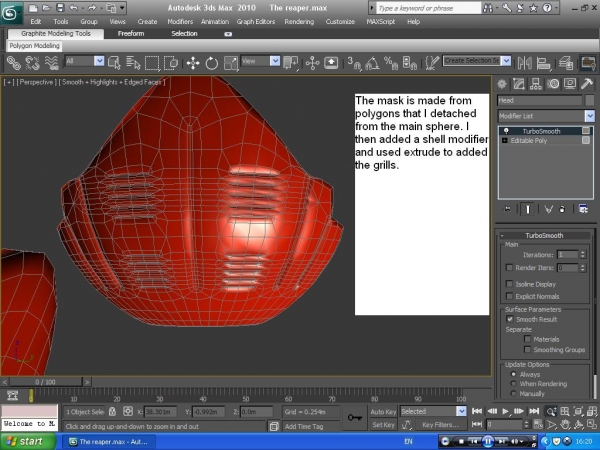Open Configure Modifier Sets
600x450 pixels.
click(583, 209)
